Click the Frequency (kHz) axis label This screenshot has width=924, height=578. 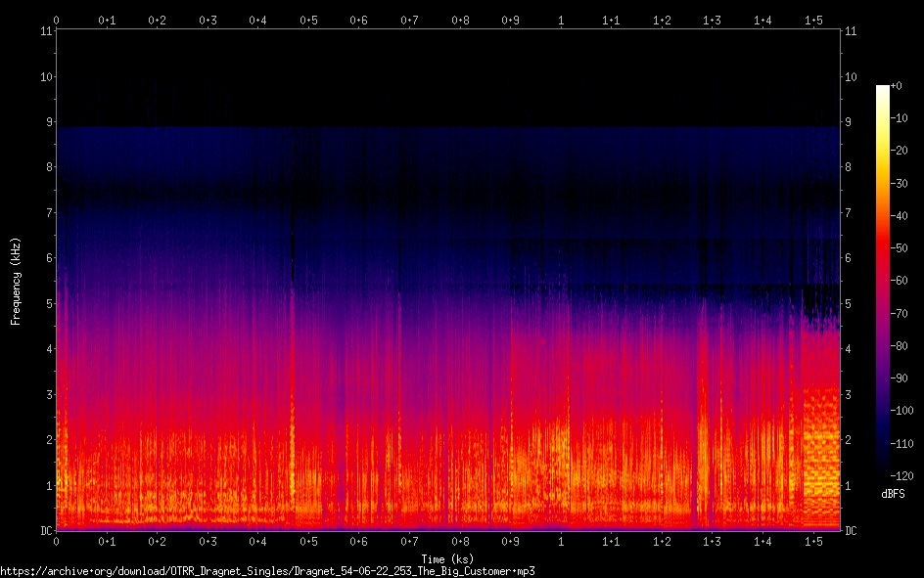click(x=16, y=281)
